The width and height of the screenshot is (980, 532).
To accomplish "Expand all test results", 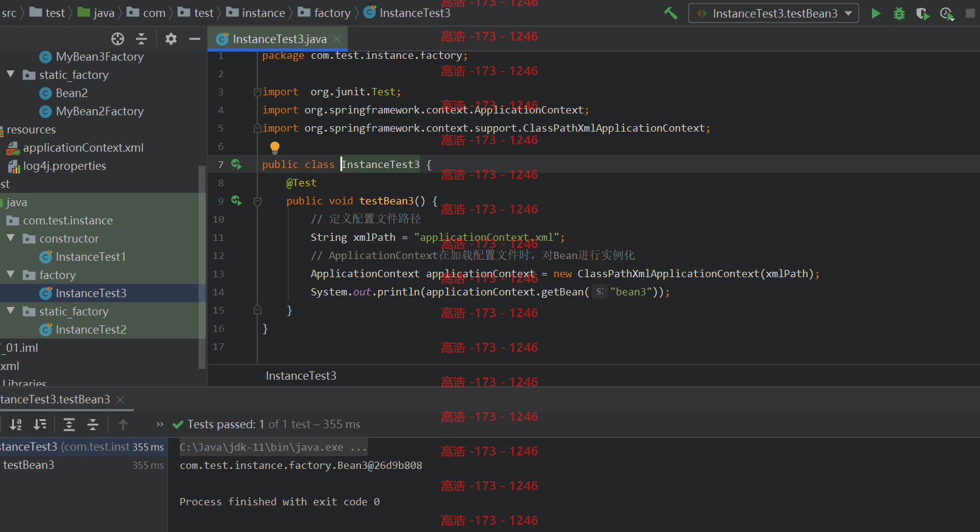I will click(69, 424).
